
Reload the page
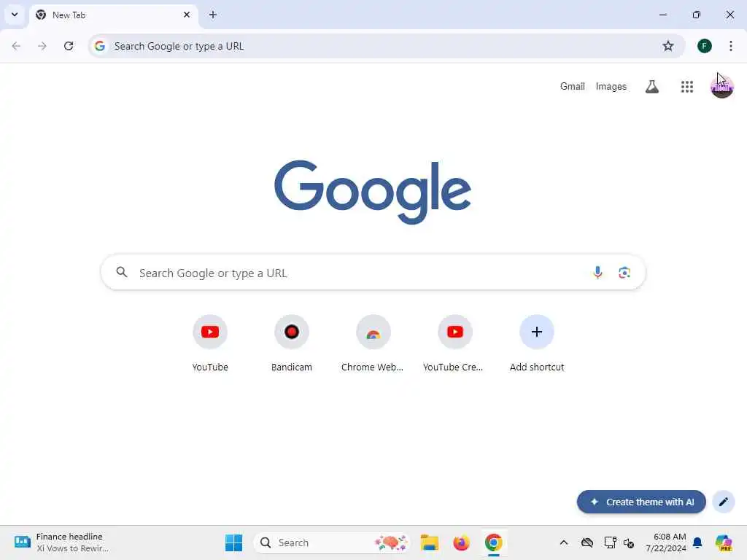[69, 46]
